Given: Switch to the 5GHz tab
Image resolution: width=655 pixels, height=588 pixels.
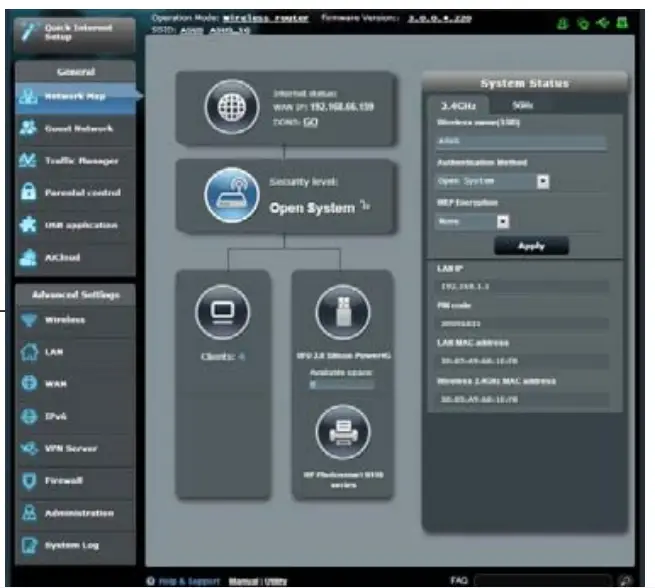Looking at the screenshot, I should coord(522,104).
